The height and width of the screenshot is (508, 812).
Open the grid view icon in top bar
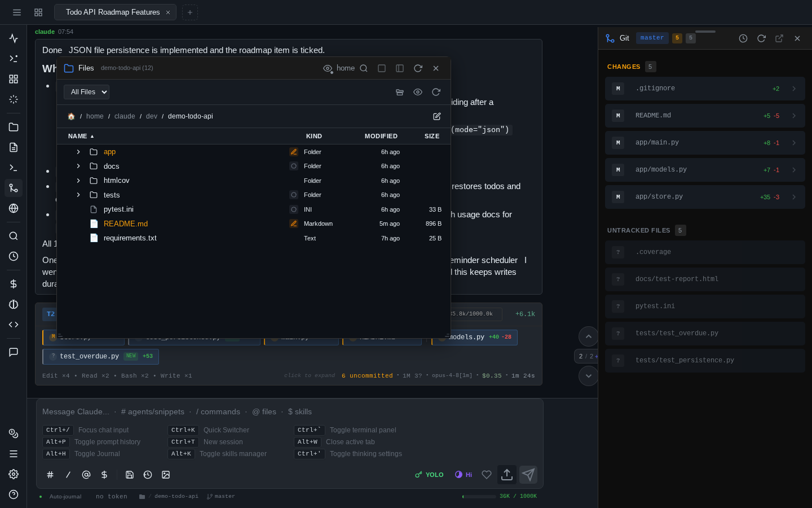(38, 12)
